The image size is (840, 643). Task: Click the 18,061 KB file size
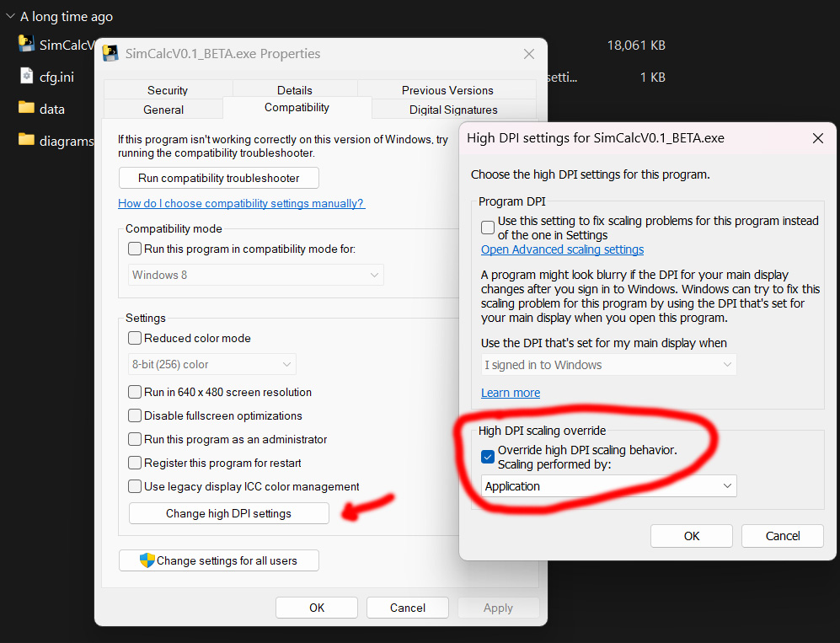pyautogui.click(x=636, y=46)
